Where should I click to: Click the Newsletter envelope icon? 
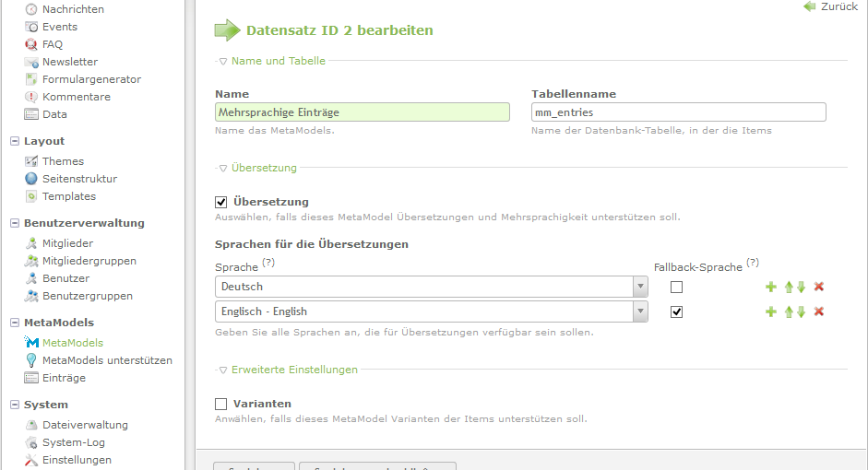pyautogui.click(x=31, y=62)
